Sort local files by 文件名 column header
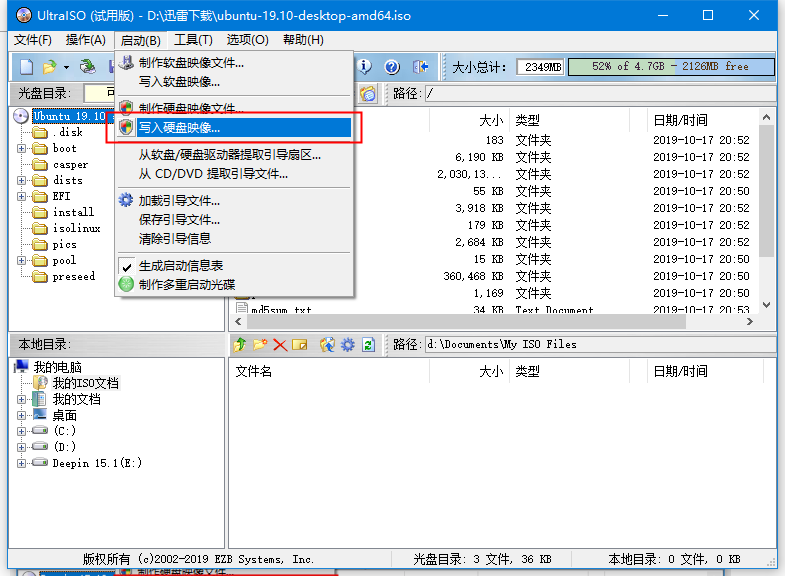This screenshot has width=785, height=576. click(x=329, y=371)
